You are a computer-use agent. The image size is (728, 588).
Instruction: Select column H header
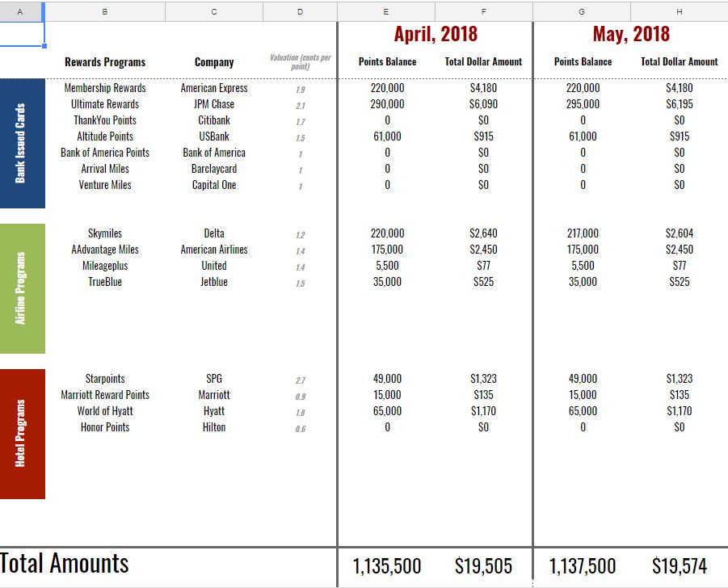(679, 11)
